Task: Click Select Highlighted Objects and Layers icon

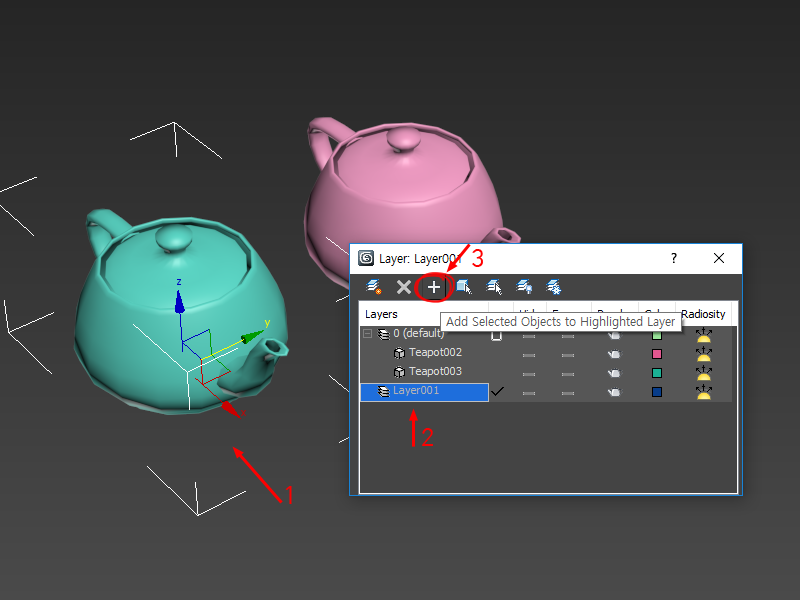Action: tap(464, 287)
